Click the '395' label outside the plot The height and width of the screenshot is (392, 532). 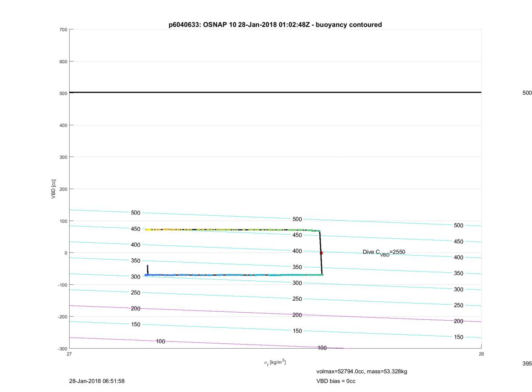pos(527,363)
